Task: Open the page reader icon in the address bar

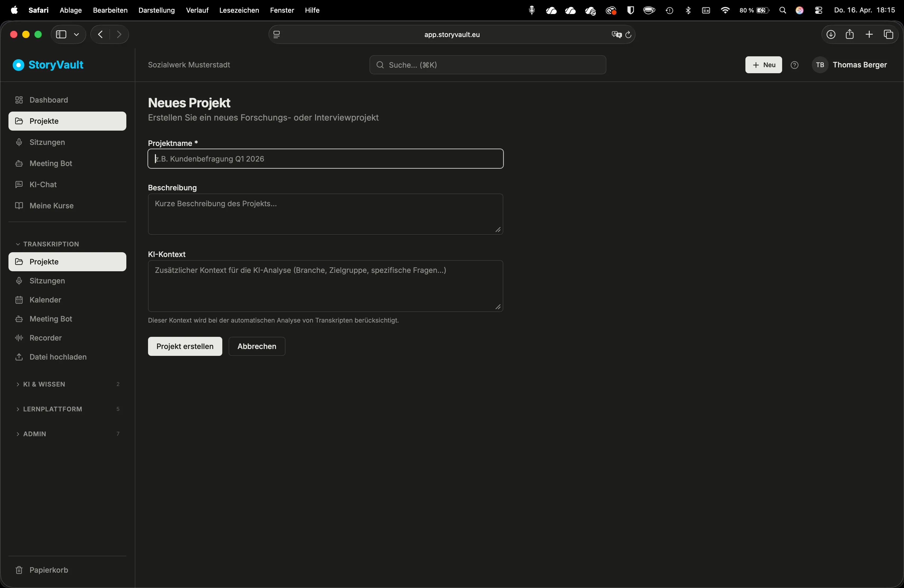Action: 276,35
